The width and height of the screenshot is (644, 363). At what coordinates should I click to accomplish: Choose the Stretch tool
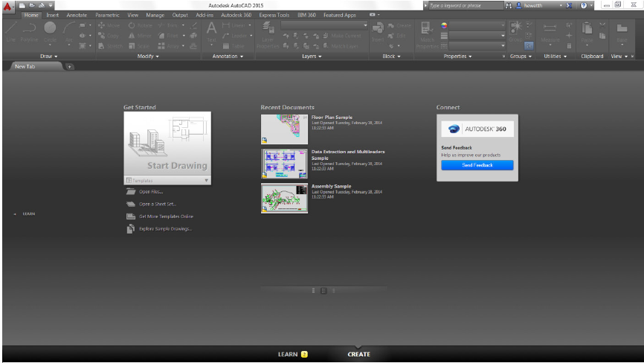pos(111,46)
